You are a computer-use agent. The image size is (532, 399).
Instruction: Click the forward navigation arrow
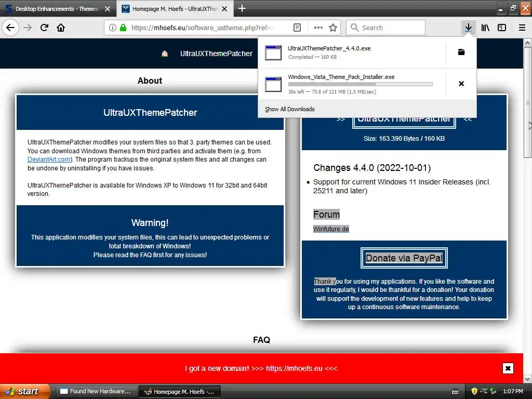coord(28,28)
